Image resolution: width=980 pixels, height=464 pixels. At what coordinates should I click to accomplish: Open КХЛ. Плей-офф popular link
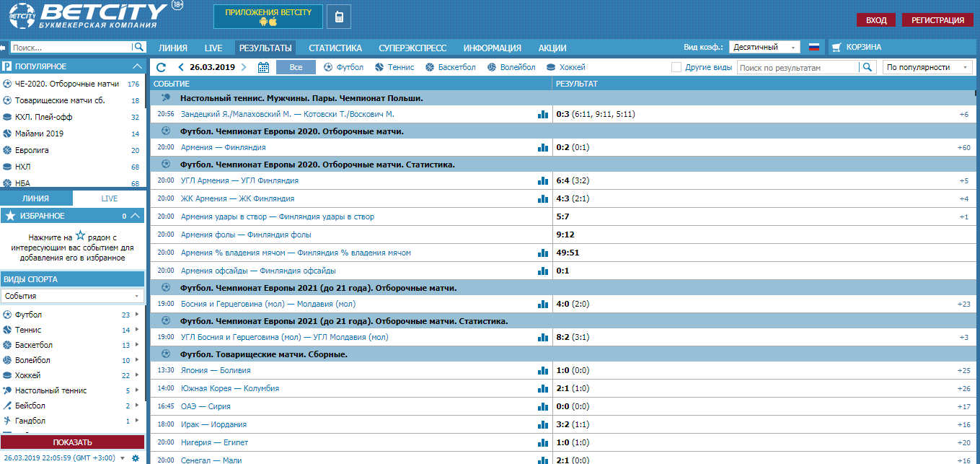point(44,117)
